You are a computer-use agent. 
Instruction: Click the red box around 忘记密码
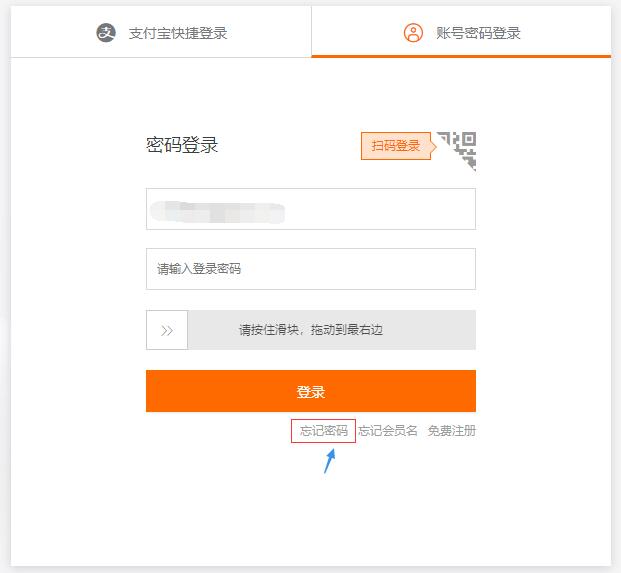pos(293,431)
